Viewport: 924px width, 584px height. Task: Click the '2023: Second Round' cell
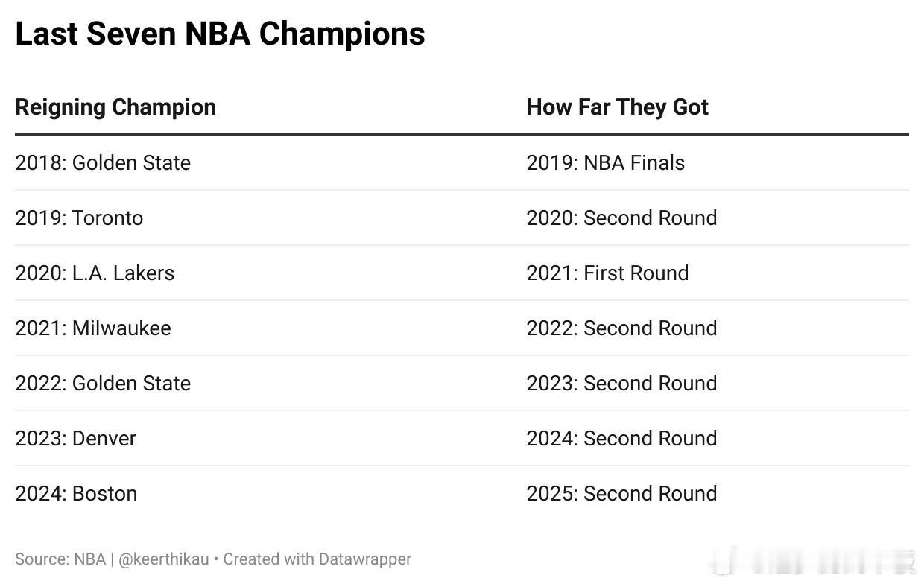(621, 384)
